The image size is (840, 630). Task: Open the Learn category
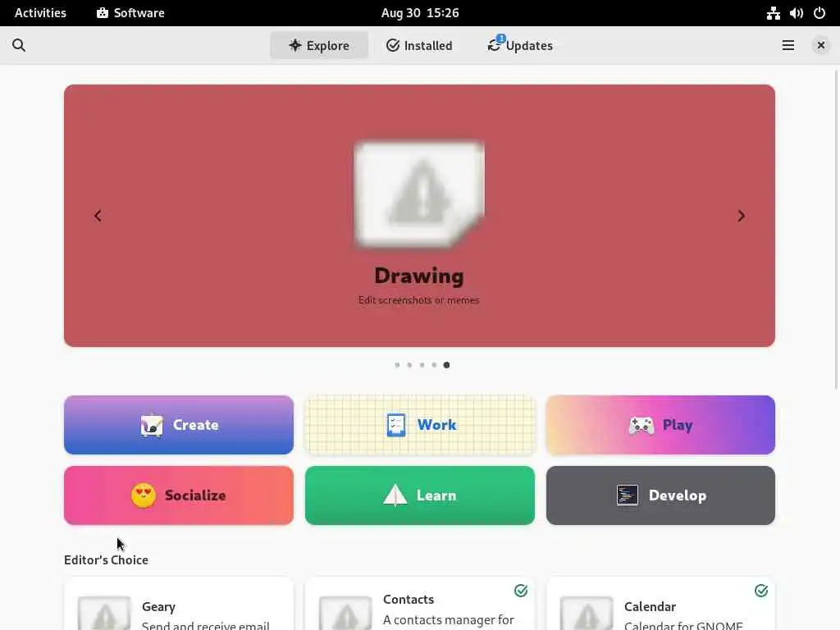(419, 495)
